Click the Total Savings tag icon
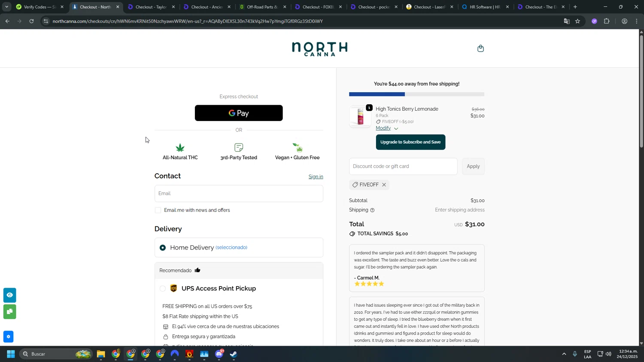 (352, 234)
